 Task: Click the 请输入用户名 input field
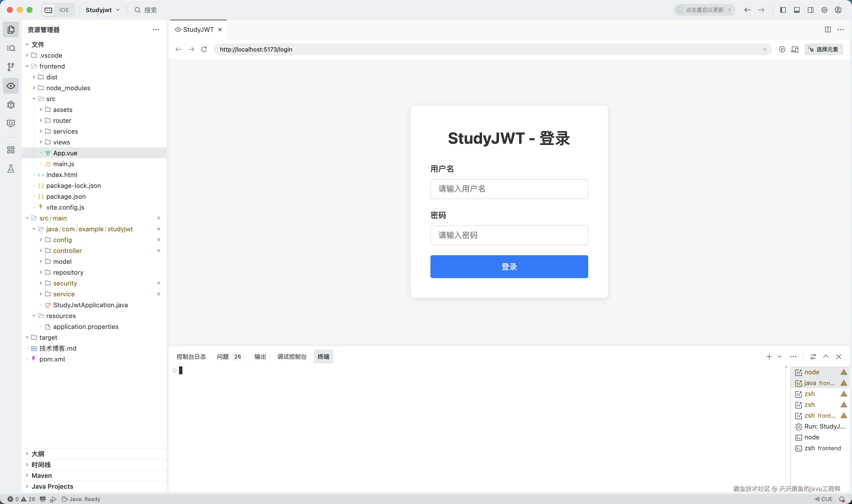pyautogui.click(x=509, y=189)
